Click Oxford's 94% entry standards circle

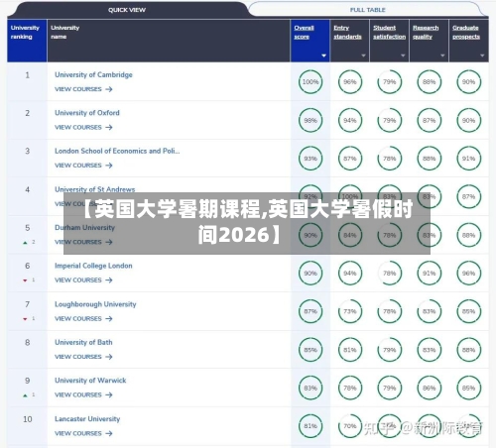coord(350,120)
